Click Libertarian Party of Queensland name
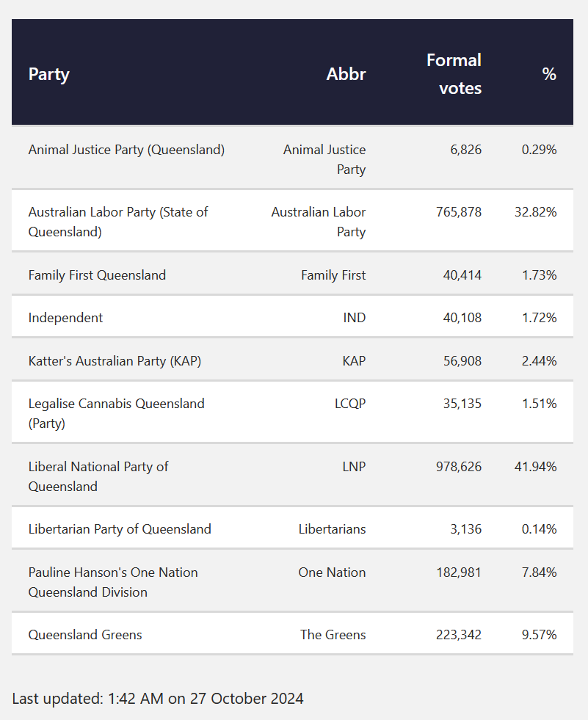 [x=120, y=529]
